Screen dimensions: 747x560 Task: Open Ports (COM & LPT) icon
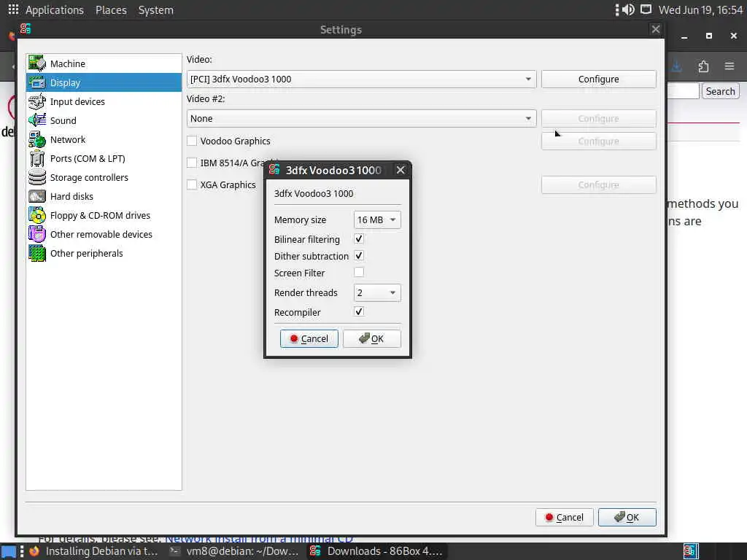tap(36, 158)
